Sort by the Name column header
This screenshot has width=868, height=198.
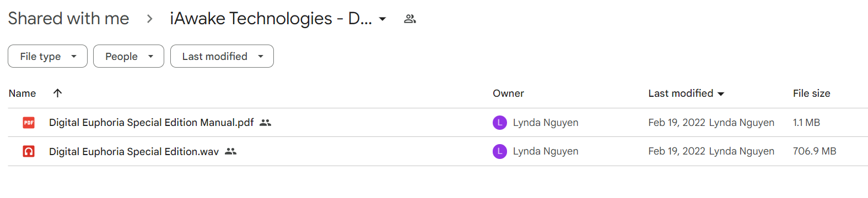22,94
